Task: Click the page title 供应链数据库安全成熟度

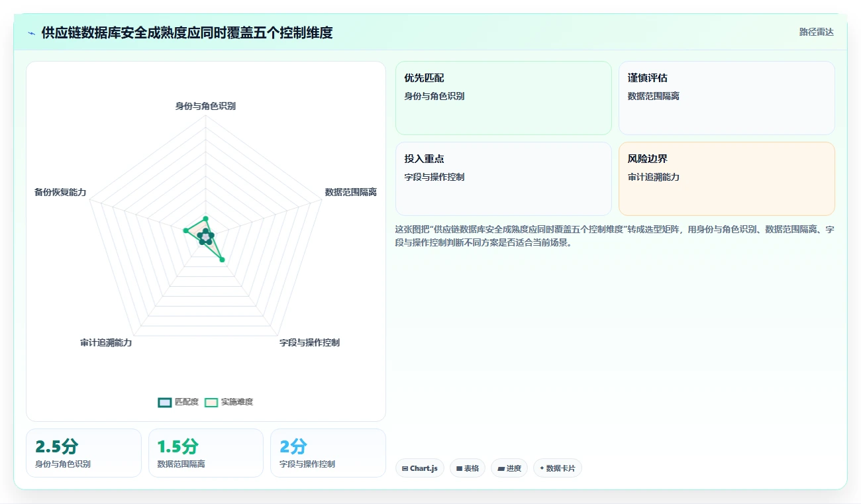Action: tap(187, 32)
